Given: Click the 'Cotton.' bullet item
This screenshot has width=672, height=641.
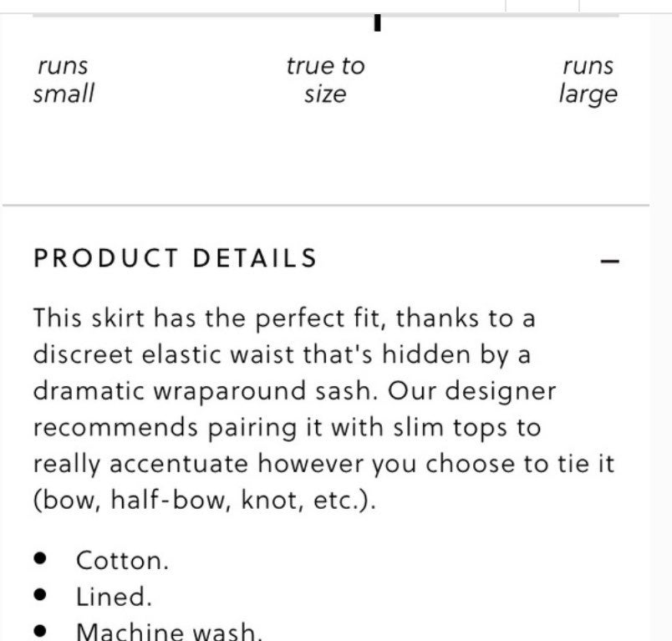Looking at the screenshot, I should [122, 561].
